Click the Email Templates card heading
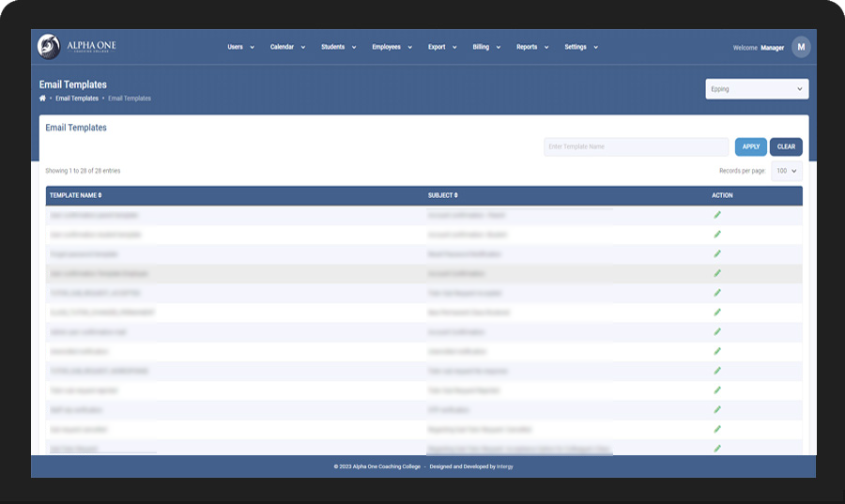Screen dimensions: 845x504 (76, 128)
